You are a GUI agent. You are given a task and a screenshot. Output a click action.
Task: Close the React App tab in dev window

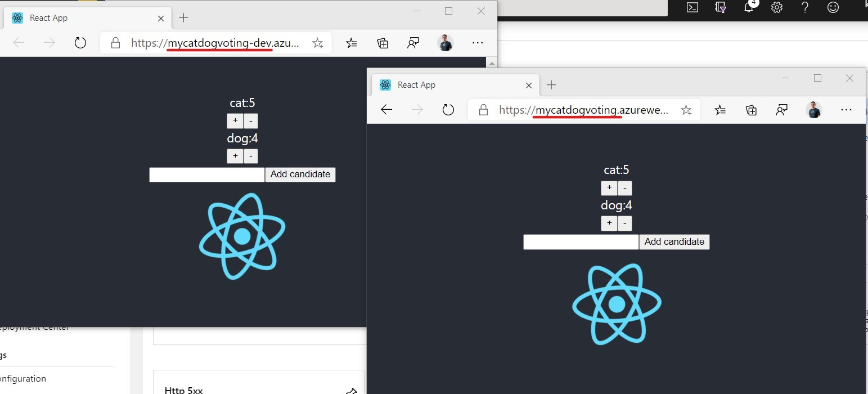[x=161, y=18]
